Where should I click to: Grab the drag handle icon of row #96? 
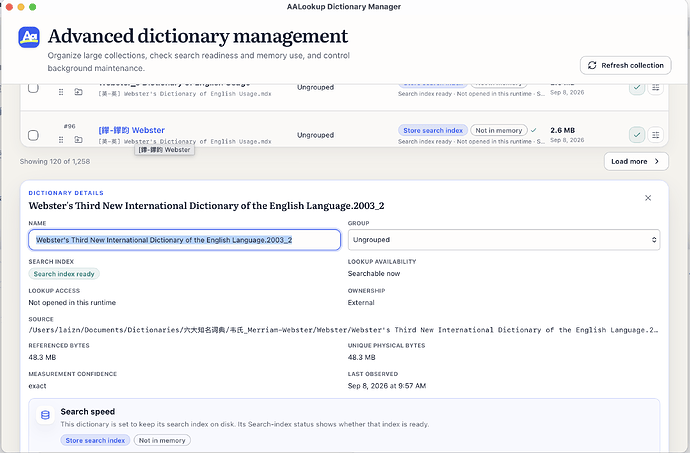61,140
